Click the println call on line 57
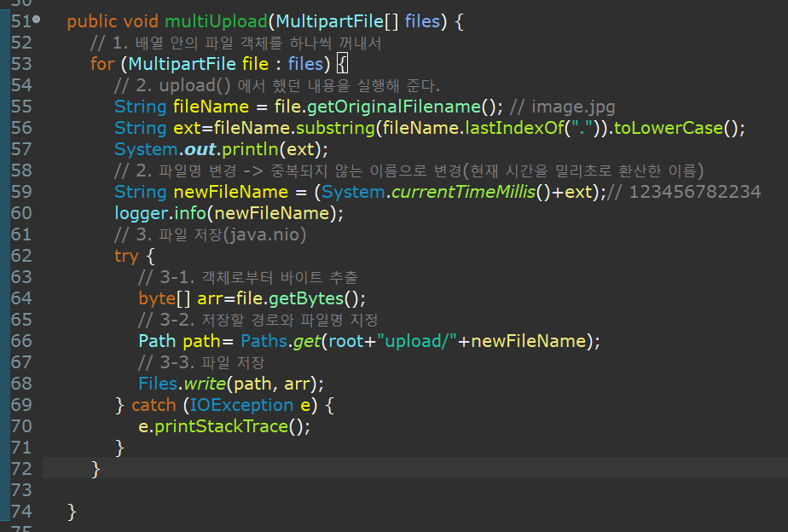Screen dimensions: 788x532 pyautogui.click(x=250, y=149)
